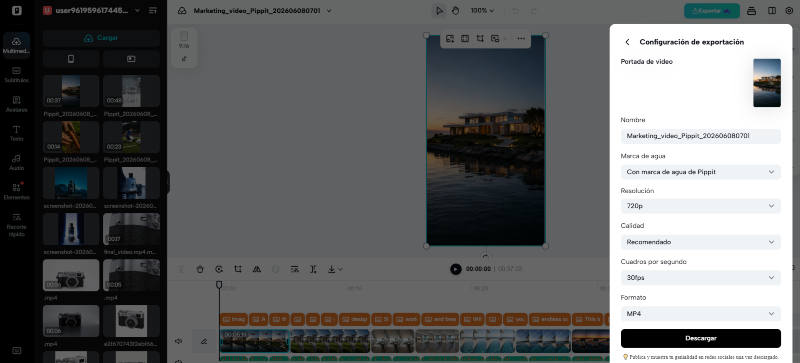The width and height of the screenshot is (800, 363).
Task: Click the Descargar button
Action: click(701, 338)
